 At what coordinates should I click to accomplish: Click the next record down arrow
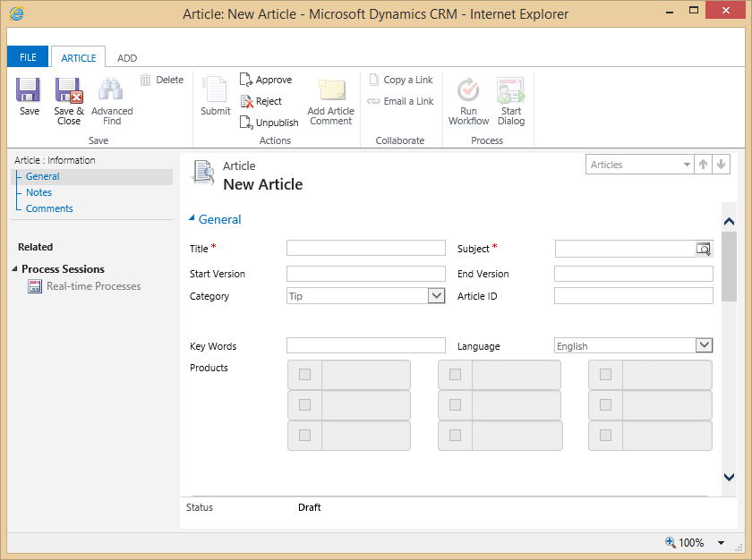[x=721, y=165]
